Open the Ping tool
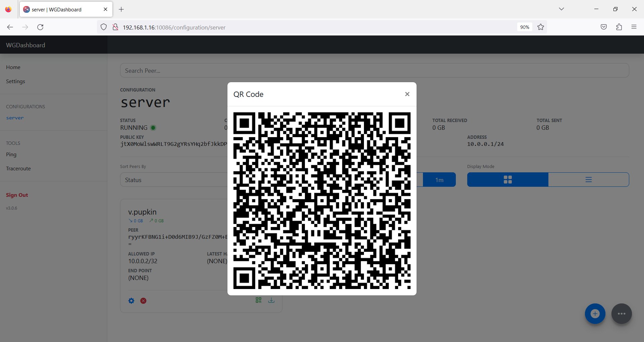The height and width of the screenshot is (342, 644). 11,155
